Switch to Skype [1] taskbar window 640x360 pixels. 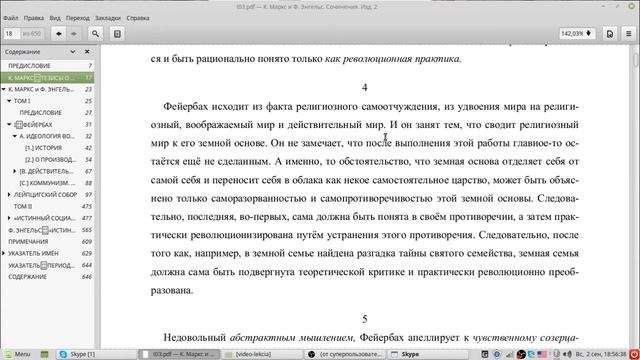[x=96, y=354]
